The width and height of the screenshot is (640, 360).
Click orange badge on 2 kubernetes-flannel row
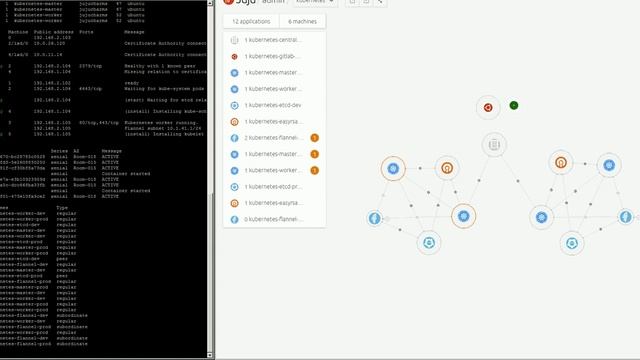click(314, 138)
